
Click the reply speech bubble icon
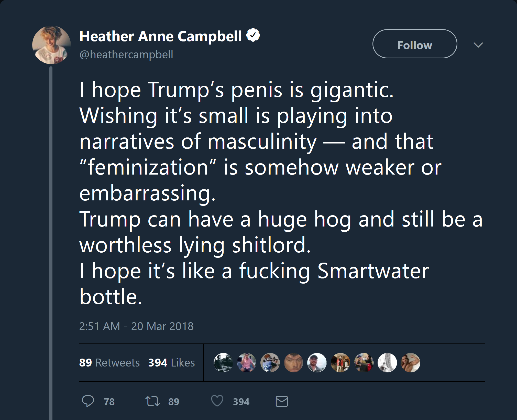click(88, 401)
